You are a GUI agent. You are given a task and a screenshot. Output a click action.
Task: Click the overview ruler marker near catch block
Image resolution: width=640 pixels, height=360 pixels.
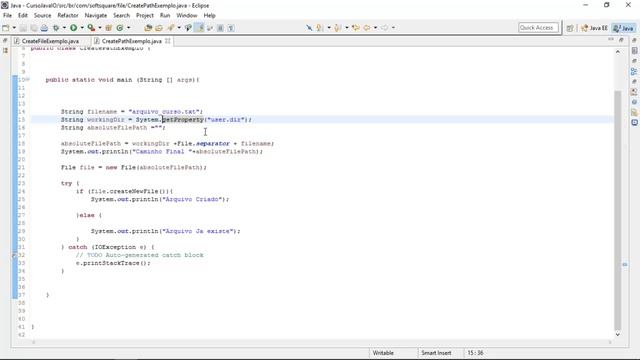[x=624, y=265]
